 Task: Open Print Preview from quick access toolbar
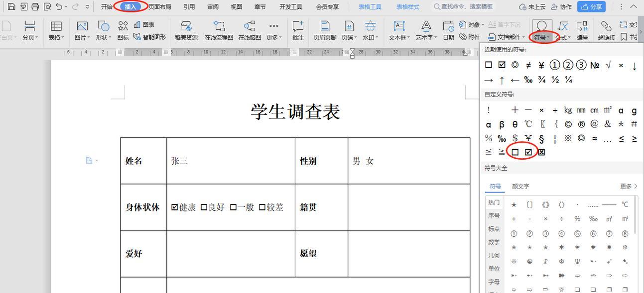click(47, 7)
